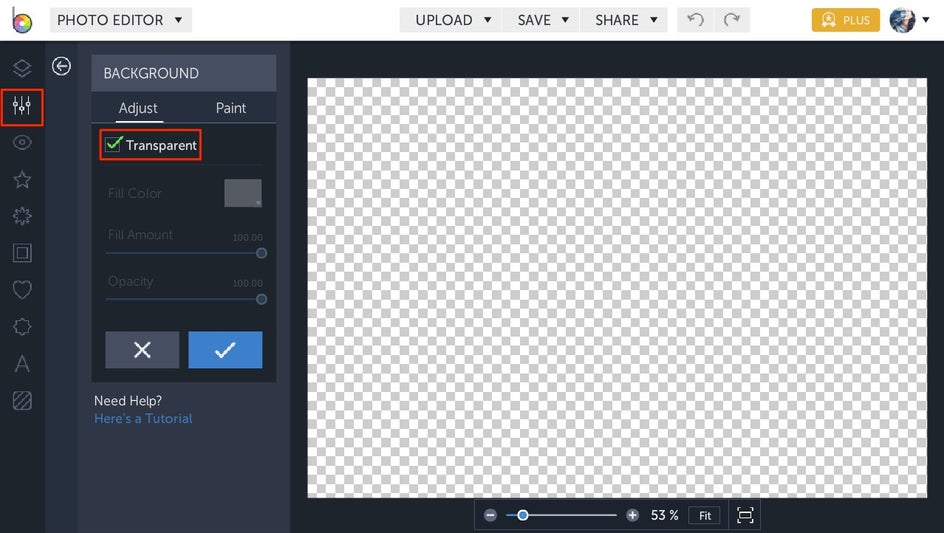Click the Fit zoom button

pos(705,516)
